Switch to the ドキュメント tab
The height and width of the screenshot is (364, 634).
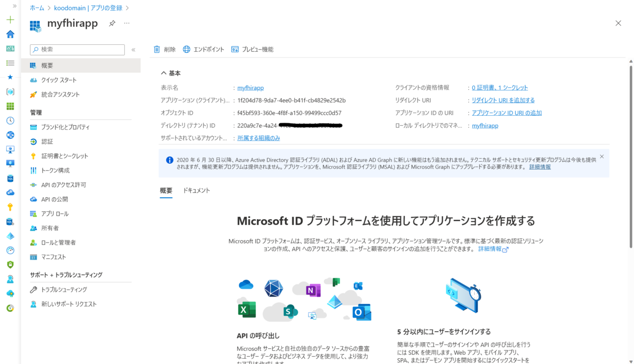pyautogui.click(x=197, y=191)
